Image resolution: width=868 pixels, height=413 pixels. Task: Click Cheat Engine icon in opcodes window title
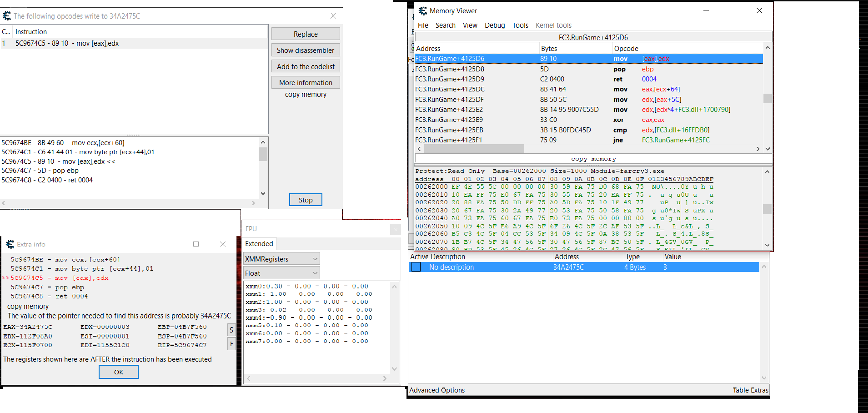(7, 16)
